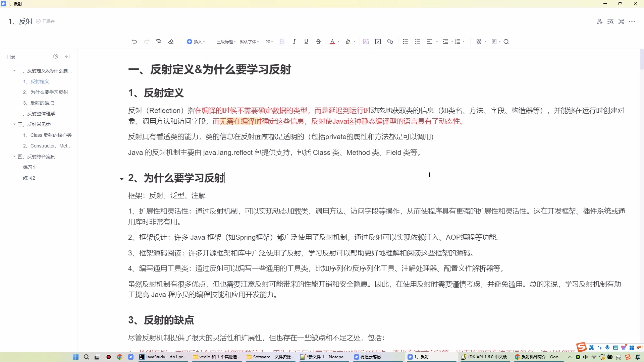Open the page background texture options
The image size is (644, 362).
[481, 42]
